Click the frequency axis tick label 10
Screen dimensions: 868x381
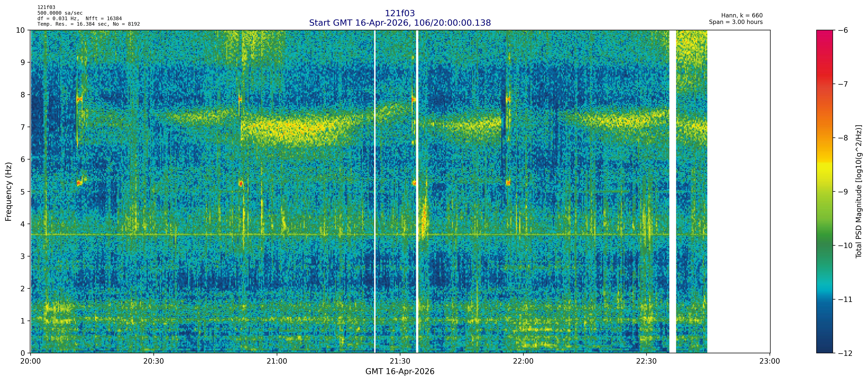point(21,30)
